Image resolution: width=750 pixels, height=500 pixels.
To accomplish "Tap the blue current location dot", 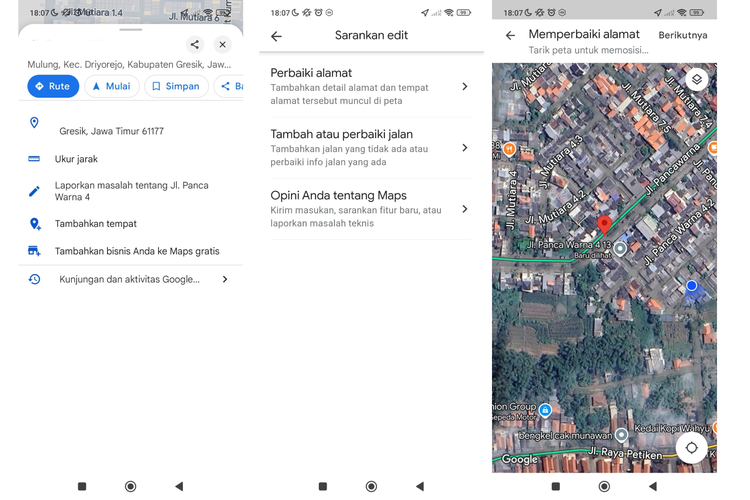I will tap(691, 286).
